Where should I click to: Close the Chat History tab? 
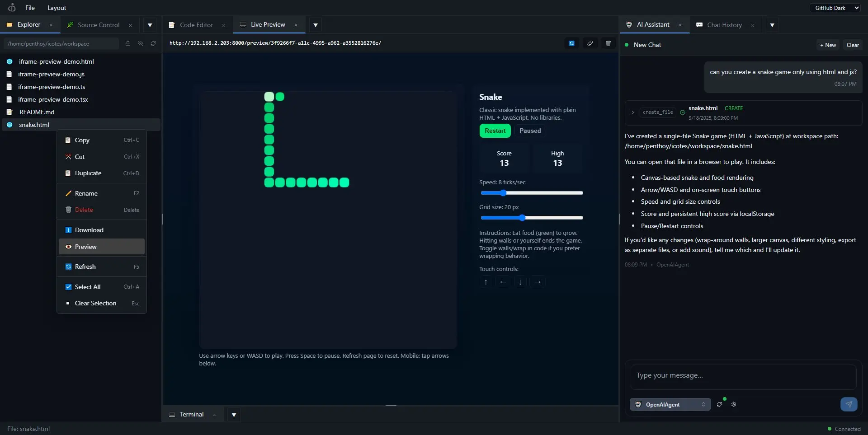pyautogui.click(x=752, y=25)
